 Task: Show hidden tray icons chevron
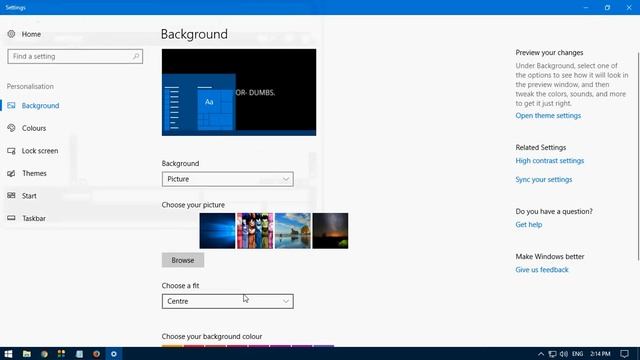coord(540,354)
